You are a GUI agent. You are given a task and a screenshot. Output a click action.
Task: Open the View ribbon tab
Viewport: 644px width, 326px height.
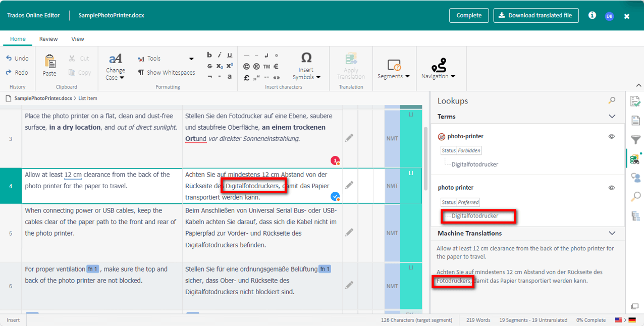tap(78, 39)
